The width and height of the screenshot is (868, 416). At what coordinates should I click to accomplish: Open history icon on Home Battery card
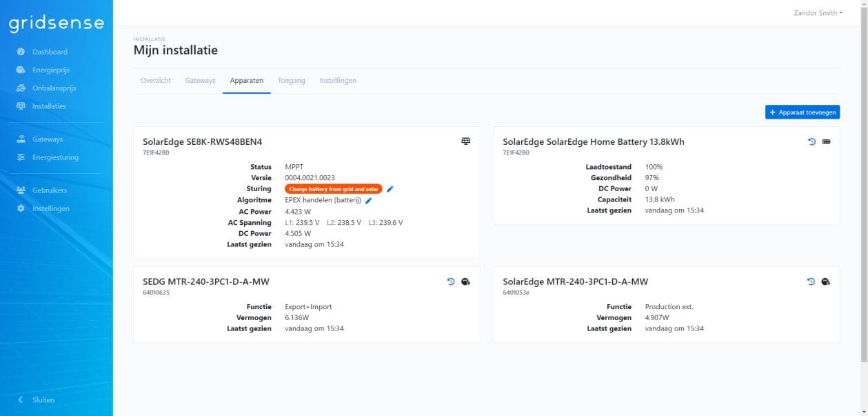(x=812, y=141)
